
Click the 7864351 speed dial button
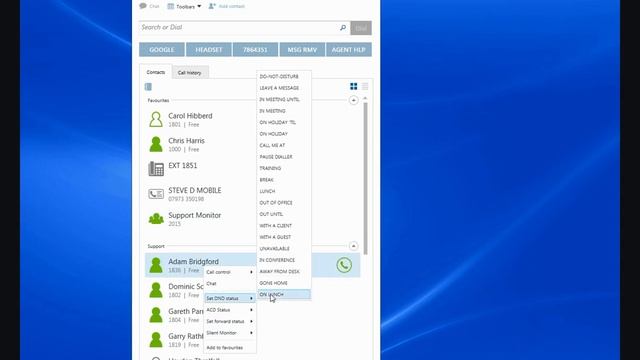pyautogui.click(x=255, y=49)
